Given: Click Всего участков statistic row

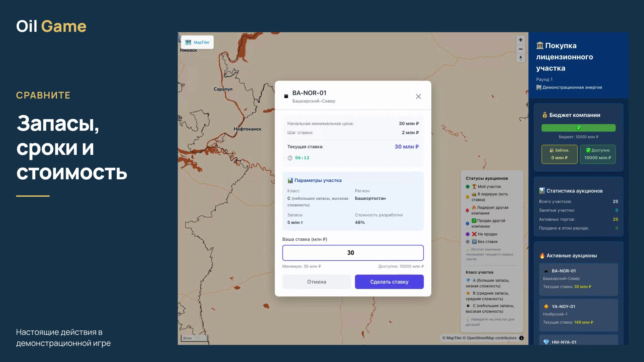Looking at the screenshot, I should click(579, 201).
